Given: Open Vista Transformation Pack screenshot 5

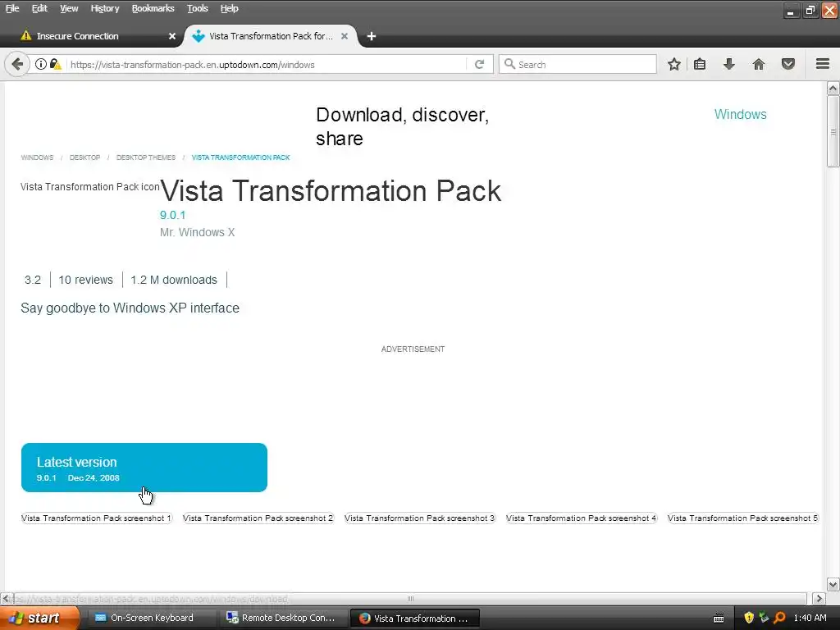Looking at the screenshot, I should click(743, 518).
